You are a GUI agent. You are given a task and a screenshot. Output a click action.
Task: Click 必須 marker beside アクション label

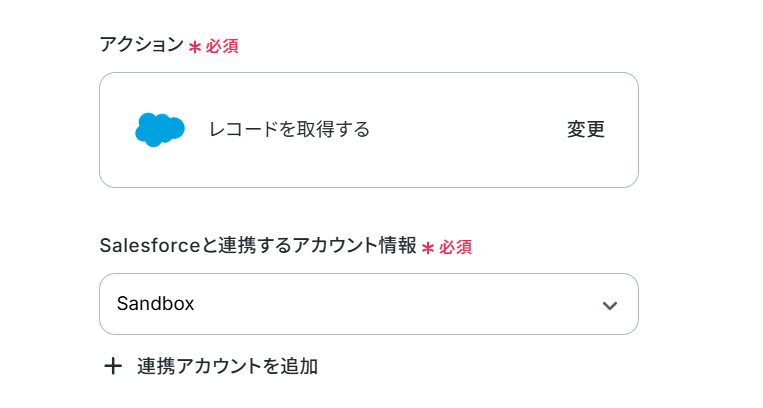coord(222,46)
